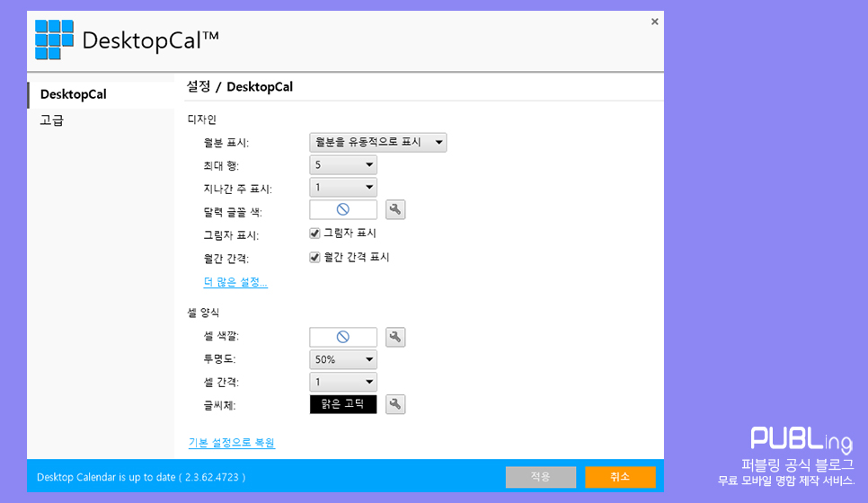Screen dimensions: 868x503
Task: Click the wrench icon beside 글씨체
Action: [x=395, y=404]
